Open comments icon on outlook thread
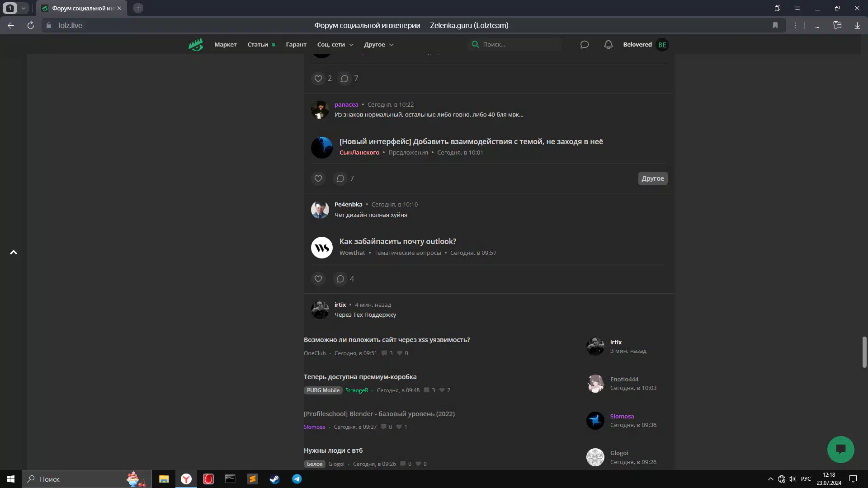The image size is (868, 488). tap(340, 279)
